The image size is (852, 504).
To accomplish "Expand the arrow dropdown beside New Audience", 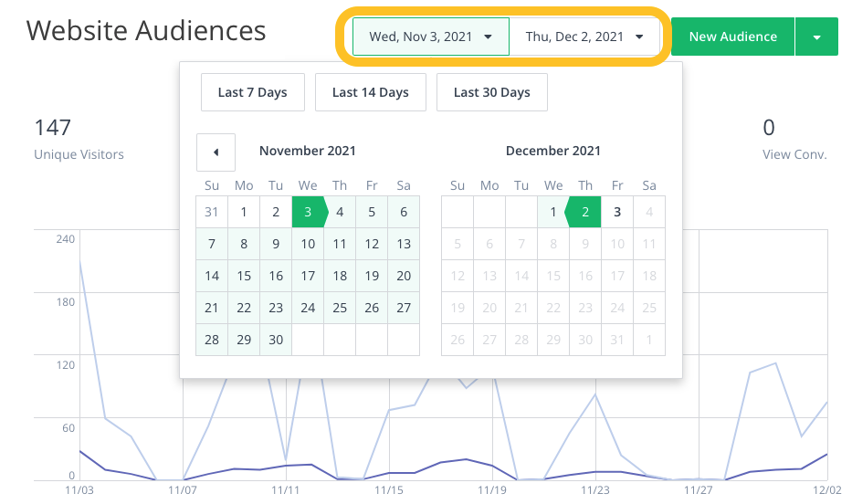I will (x=816, y=37).
